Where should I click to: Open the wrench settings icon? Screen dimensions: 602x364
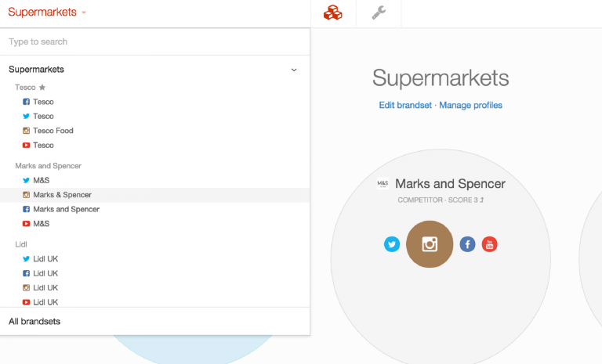pos(379,13)
